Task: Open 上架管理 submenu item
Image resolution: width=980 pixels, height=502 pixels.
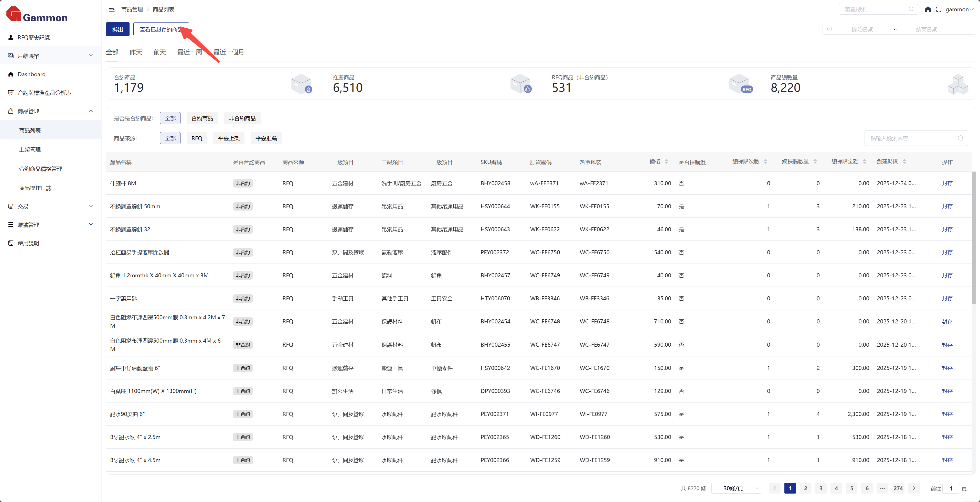Action: [30, 149]
